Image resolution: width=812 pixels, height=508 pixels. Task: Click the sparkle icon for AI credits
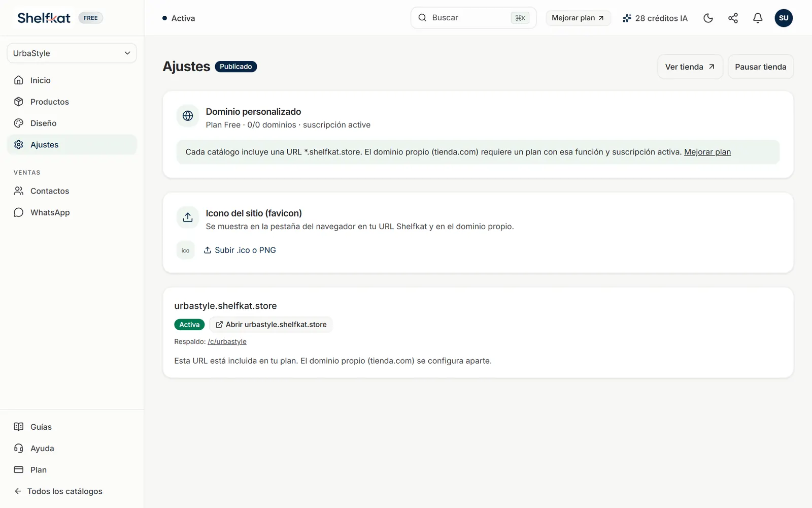point(627,18)
